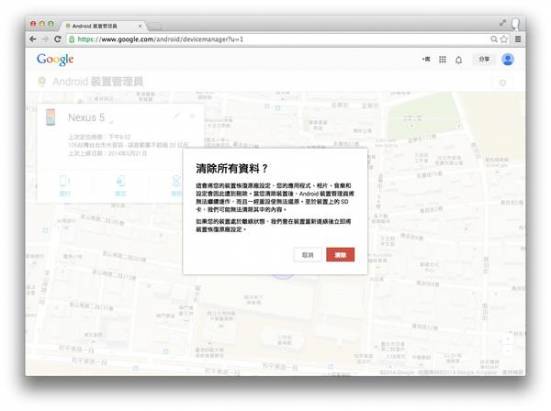Screen dimensions: 551x411
Task: Click the red erase confirm button
Action: point(340,255)
